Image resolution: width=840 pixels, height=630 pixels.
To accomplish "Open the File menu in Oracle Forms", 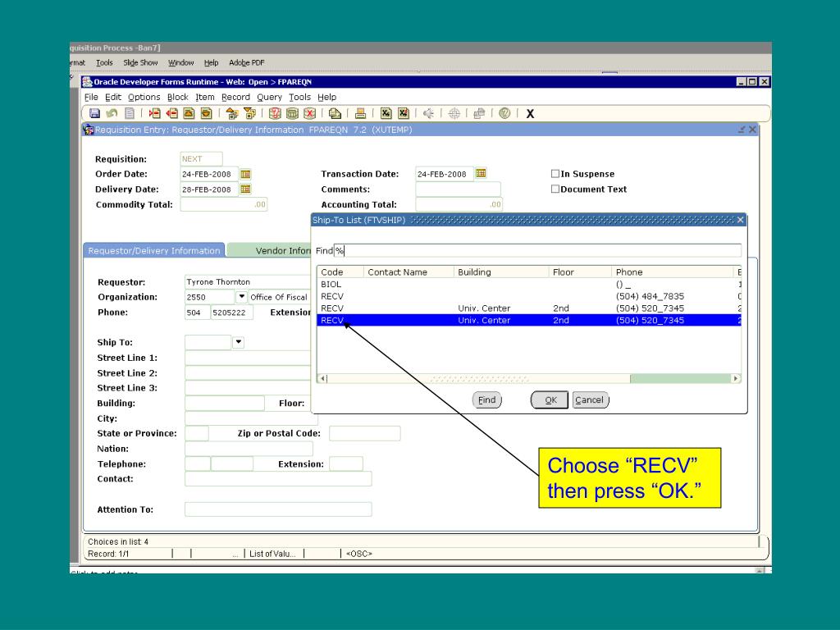I will [91, 97].
